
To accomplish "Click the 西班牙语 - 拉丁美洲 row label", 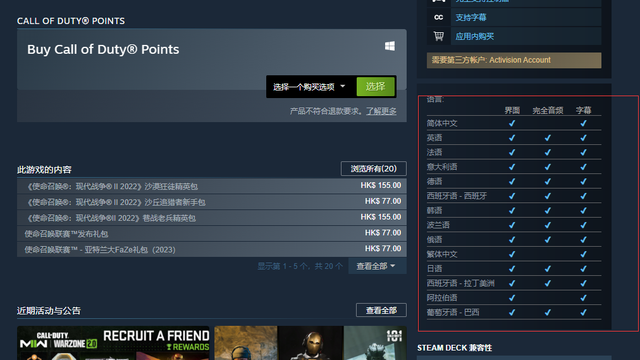I will click(x=460, y=283).
